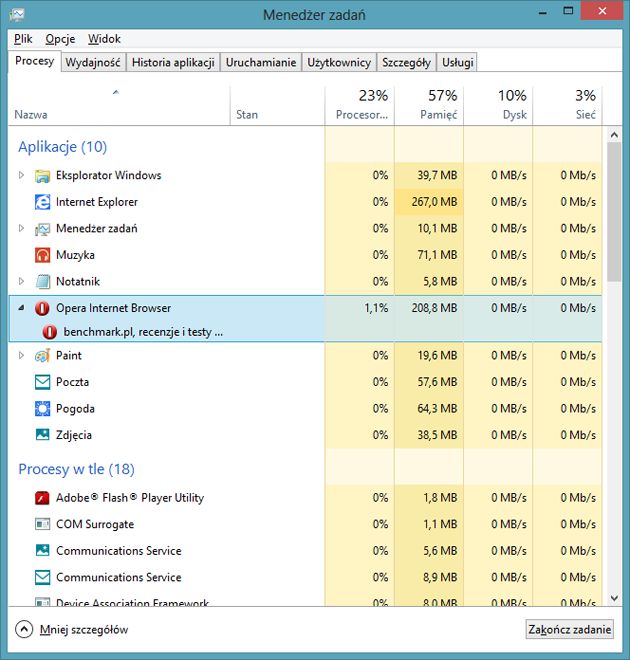Select benchmark.pl, recenzje i testy row text
Screen dimensions: 630x660
click(143, 332)
